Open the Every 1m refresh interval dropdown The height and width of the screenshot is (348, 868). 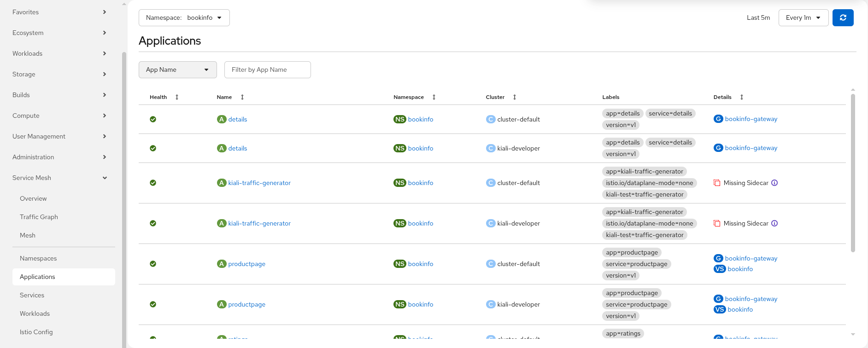803,17
